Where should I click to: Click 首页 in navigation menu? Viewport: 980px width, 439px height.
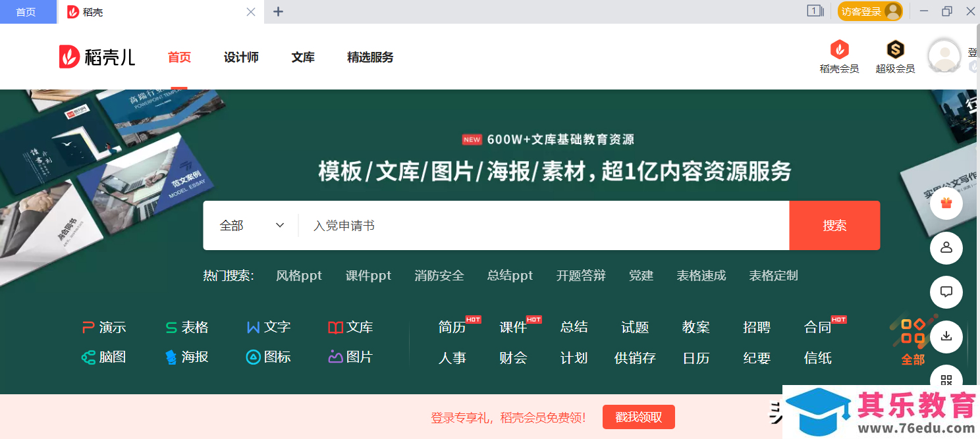pos(179,57)
